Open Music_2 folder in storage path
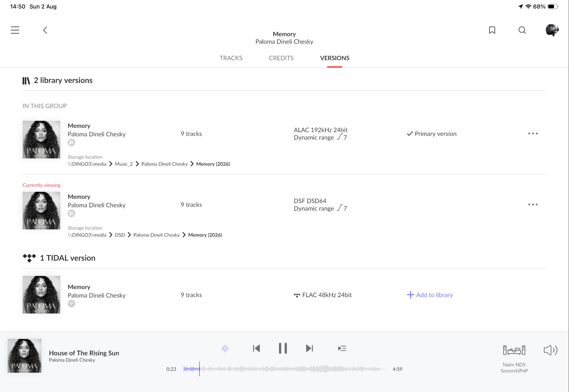The width and height of the screenshot is (569, 392). tap(124, 164)
